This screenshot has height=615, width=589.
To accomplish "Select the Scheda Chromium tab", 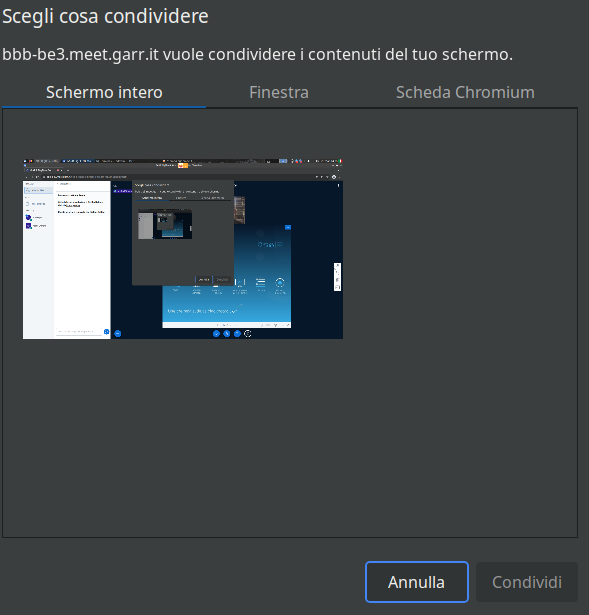I will (x=465, y=93).
